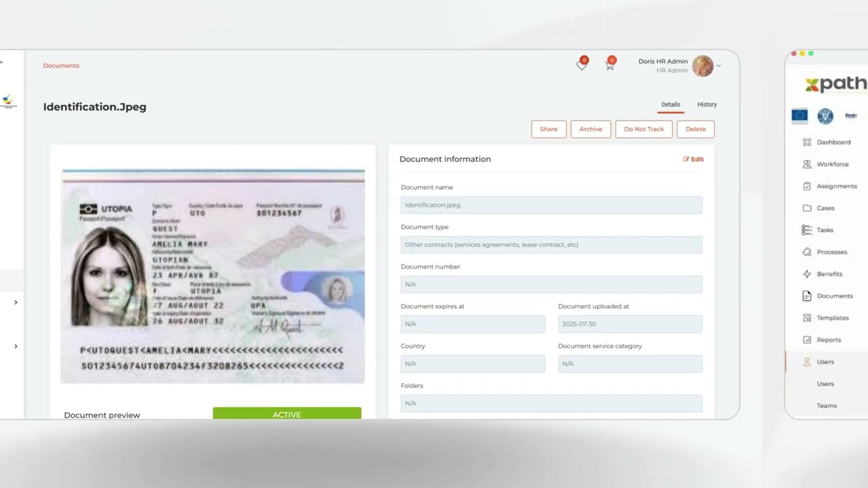Open Dashboard in xpath sidebar
Screen dimensions: 868x488
[x=833, y=142]
